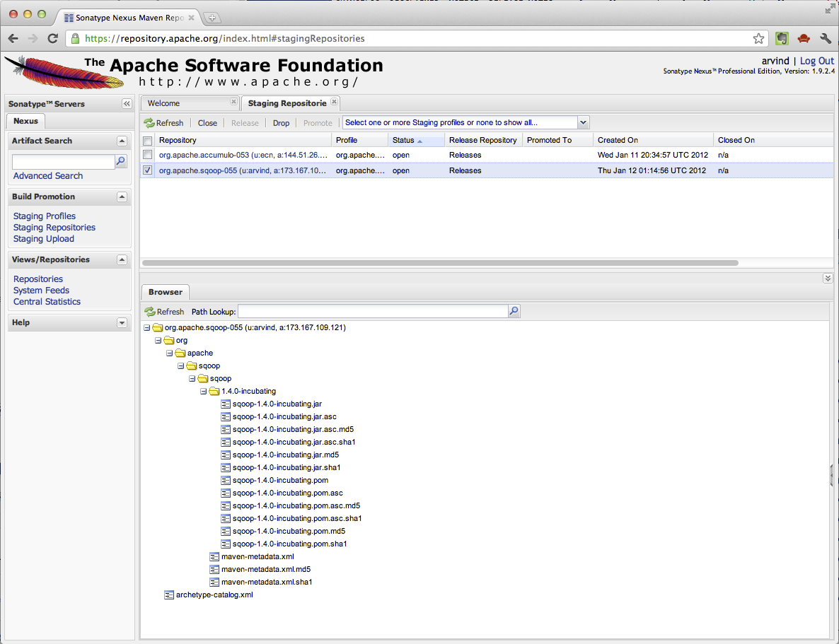Click the file icon of sqoop-1.4.0-incubating.pom
Viewport: 839px width, 644px height.
point(226,480)
